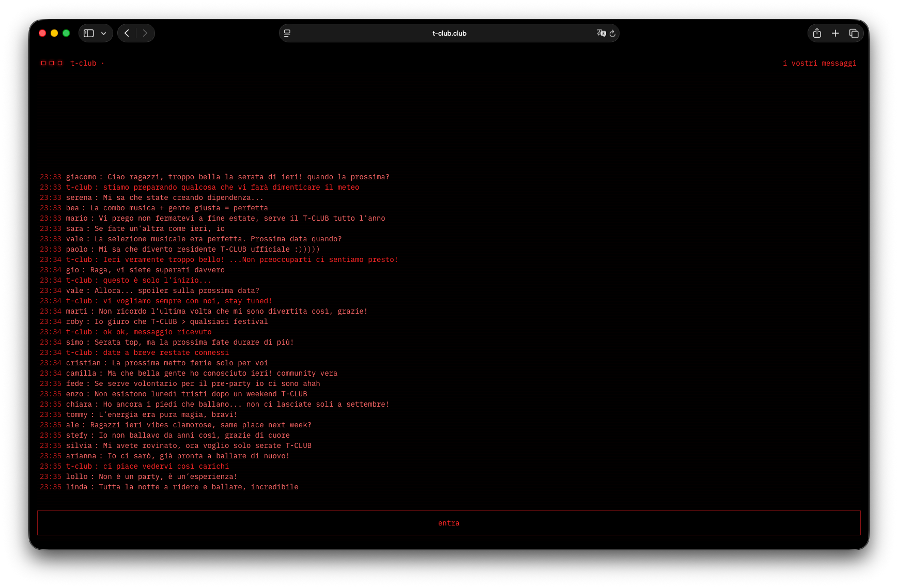Select t-club reply 'ci piace vedervi così carichi'
898x588 pixels.
point(134,467)
